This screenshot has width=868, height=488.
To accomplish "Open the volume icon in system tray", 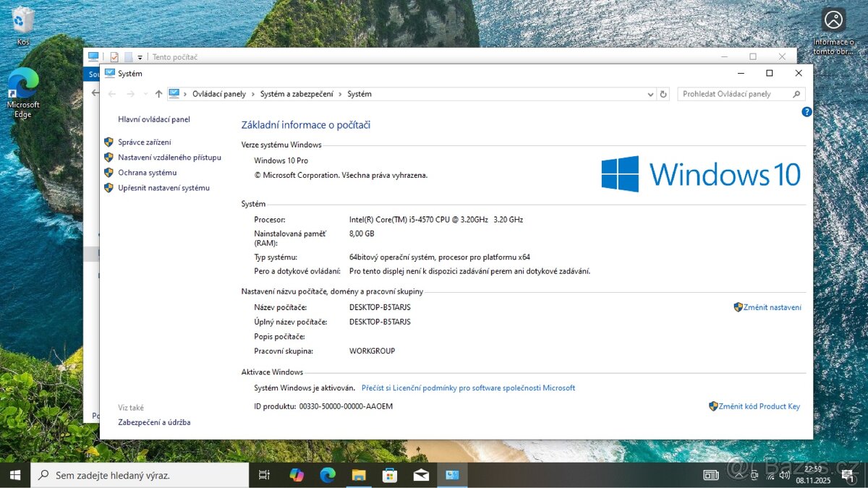I will coord(784,476).
